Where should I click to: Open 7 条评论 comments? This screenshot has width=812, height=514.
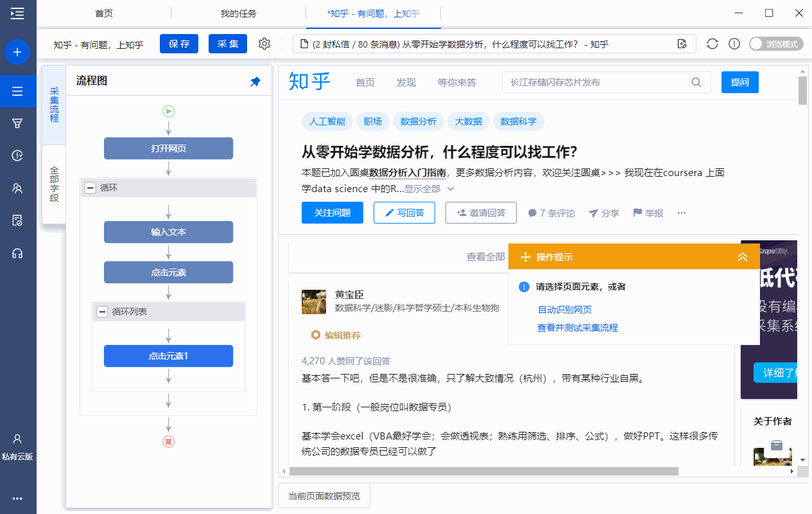click(551, 213)
